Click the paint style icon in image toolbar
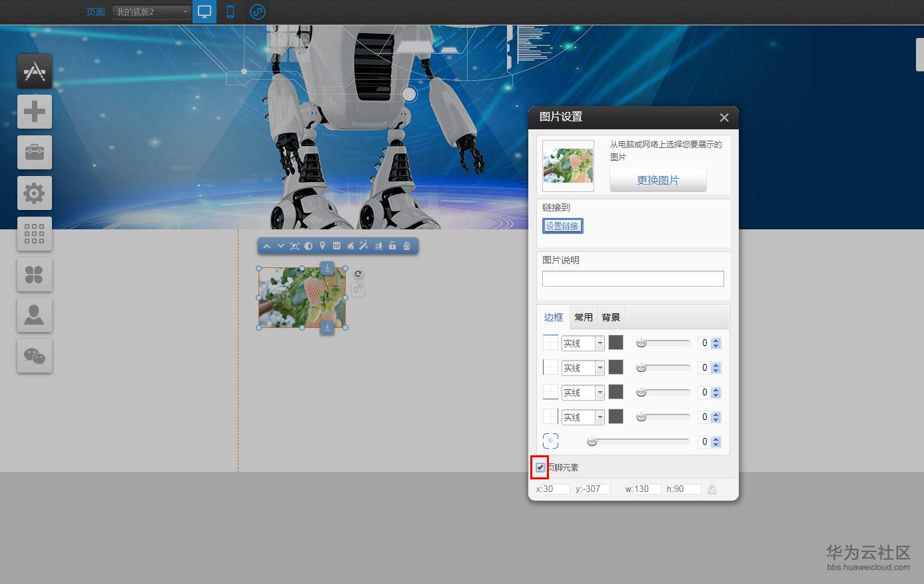 pos(350,246)
